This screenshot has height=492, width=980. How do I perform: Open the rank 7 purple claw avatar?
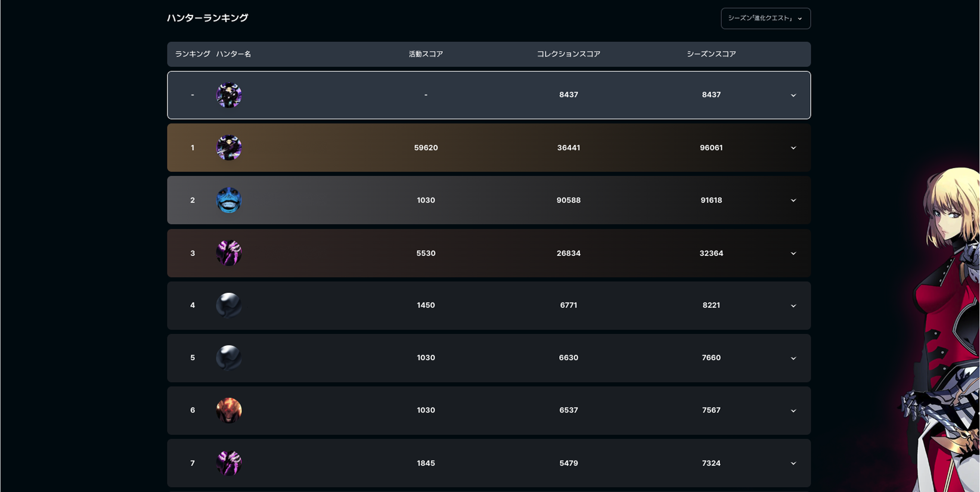[229, 463]
